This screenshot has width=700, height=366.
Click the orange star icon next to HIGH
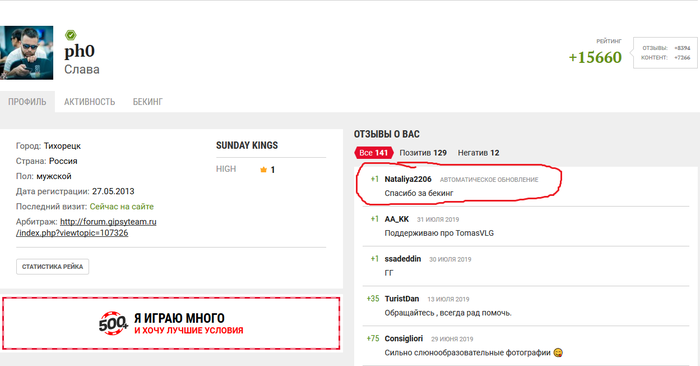263,170
